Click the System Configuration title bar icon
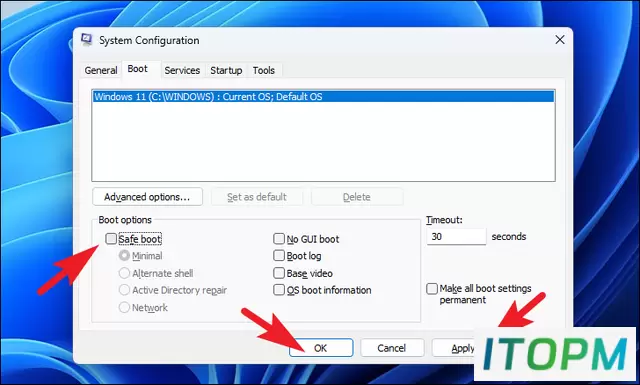The image size is (640, 385). point(87,40)
